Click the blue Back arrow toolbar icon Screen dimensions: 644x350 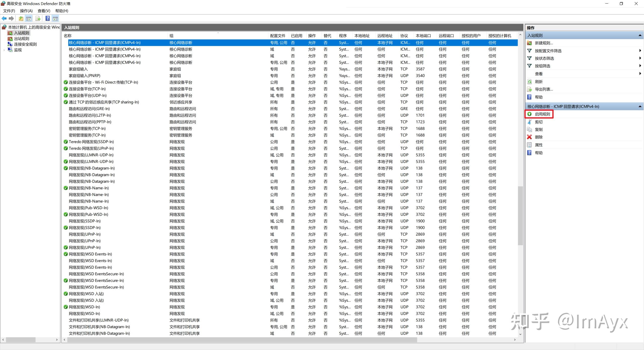point(4,18)
